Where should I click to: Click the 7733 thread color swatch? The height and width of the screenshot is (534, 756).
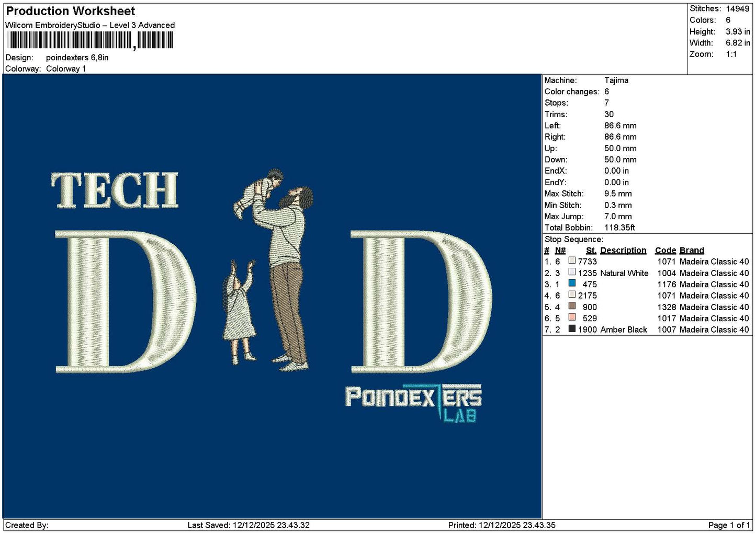pyautogui.click(x=572, y=260)
